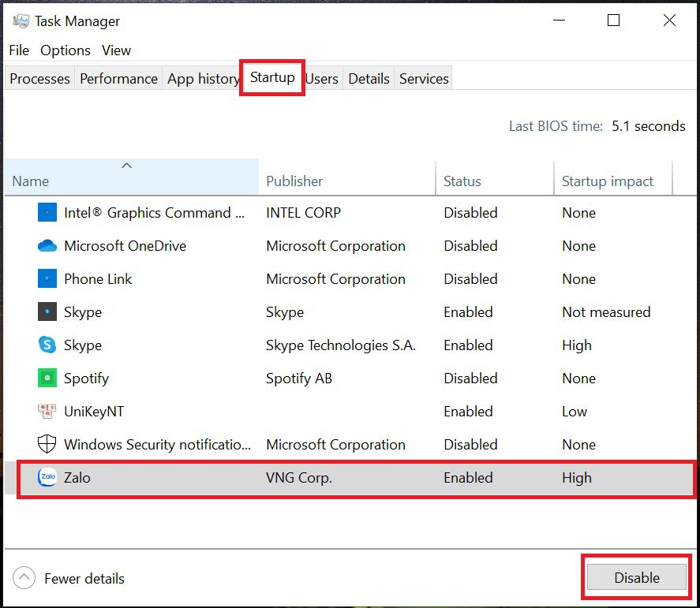This screenshot has width=700, height=608.
Task: Click the VNG Corp. publisher cell
Action: 299,478
